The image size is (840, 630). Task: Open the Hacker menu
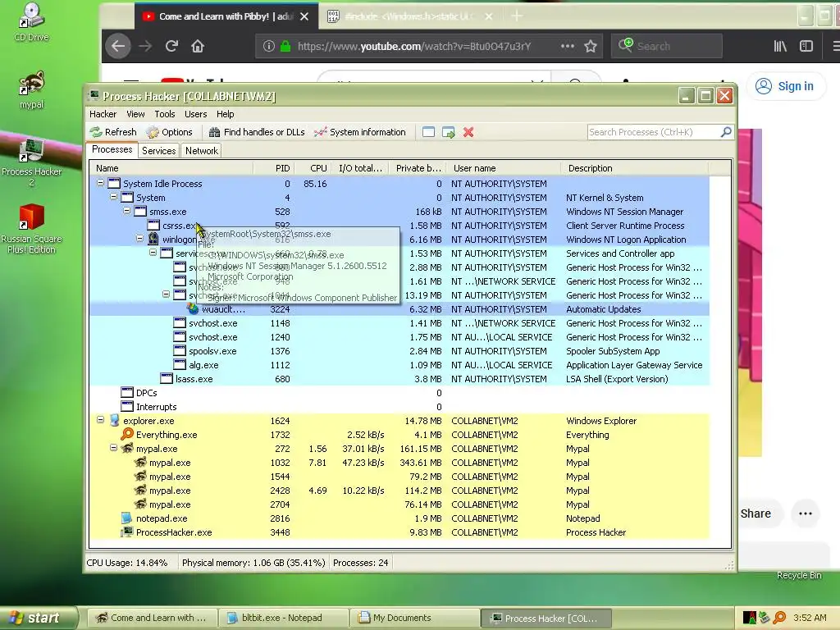[103, 114]
